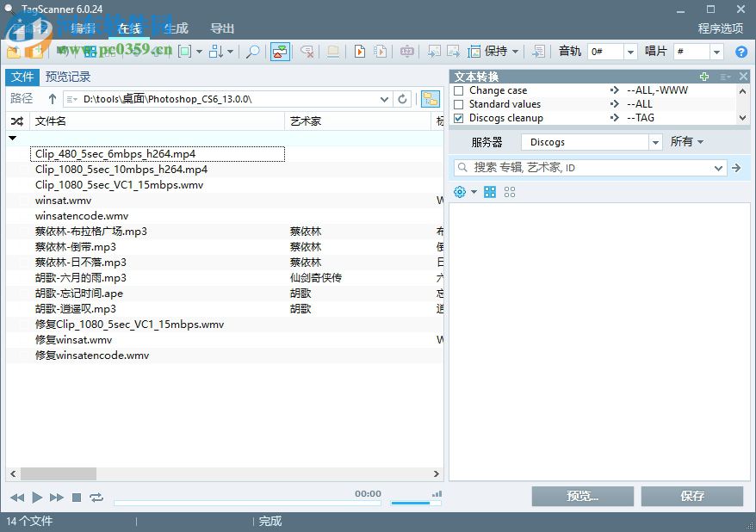Open the 导出 menu

pyautogui.click(x=222, y=28)
